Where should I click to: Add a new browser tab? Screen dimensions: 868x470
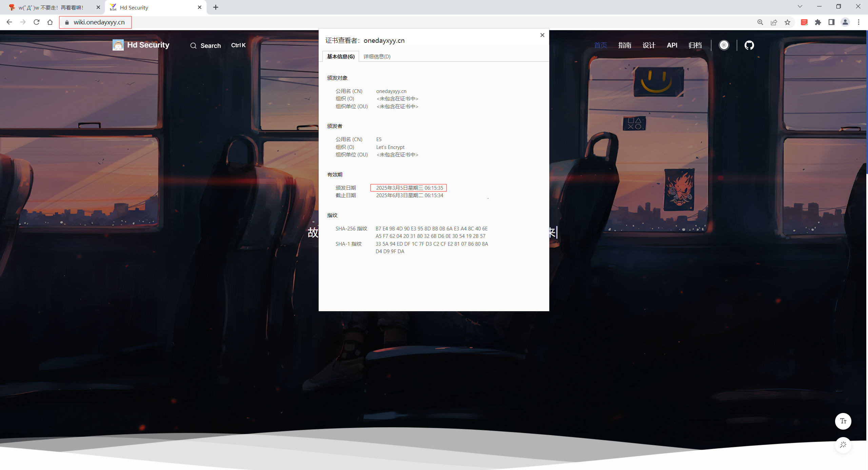[x=216, y=7]
